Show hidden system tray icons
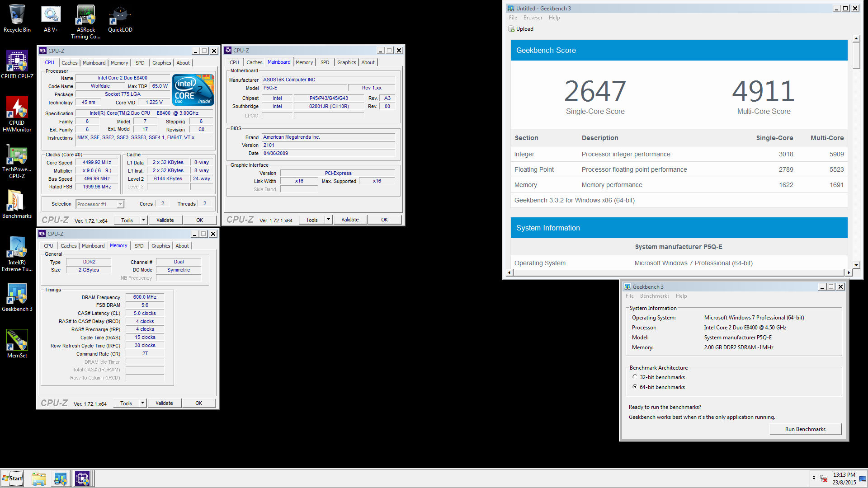The height and width of the screenshot is (488, 868). 814,478
